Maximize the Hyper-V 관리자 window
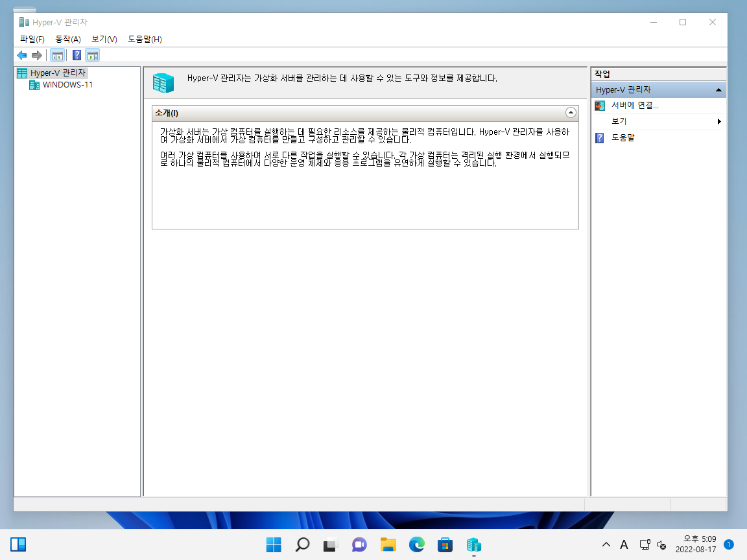The height and width of the screenshot is (560, 747). click(683, 22)
